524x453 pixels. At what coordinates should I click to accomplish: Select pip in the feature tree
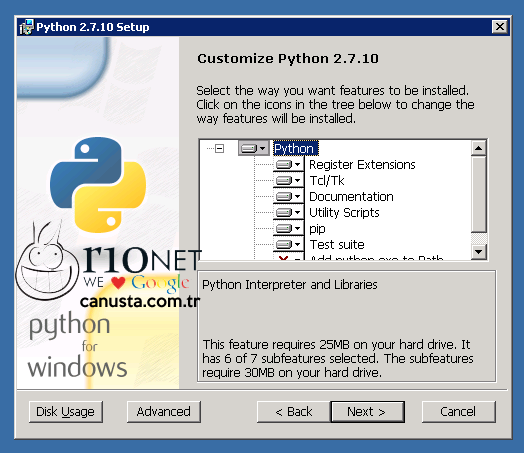pyautogui.click(x=317, y=229)
